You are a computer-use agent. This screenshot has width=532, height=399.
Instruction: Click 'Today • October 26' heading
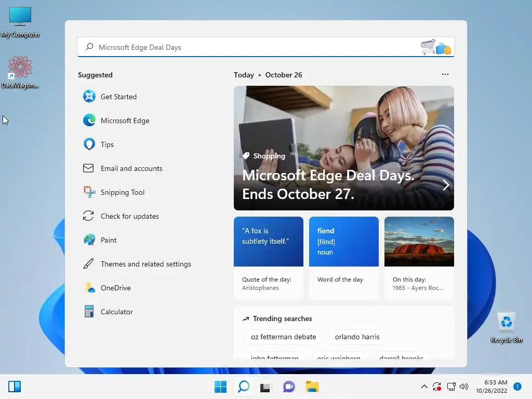coord(268,75)
